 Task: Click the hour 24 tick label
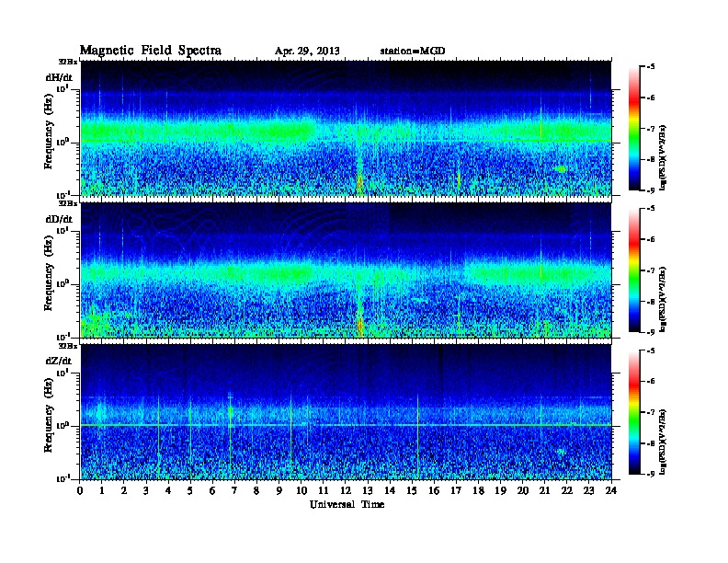click(x=611, y=491)
